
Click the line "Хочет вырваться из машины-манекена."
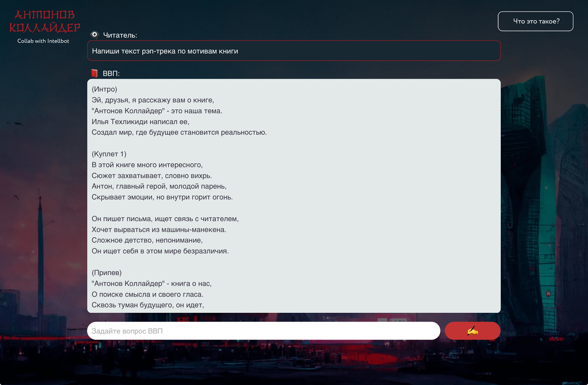(x=159, y=229)
